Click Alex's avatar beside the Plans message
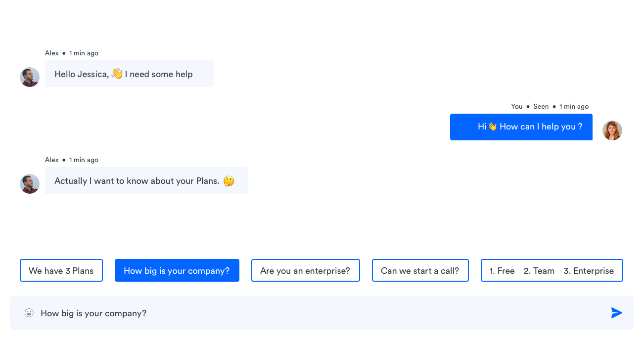The height and width of the screenshot is (340, 644). pyautogui.click(x=30, y=184)
